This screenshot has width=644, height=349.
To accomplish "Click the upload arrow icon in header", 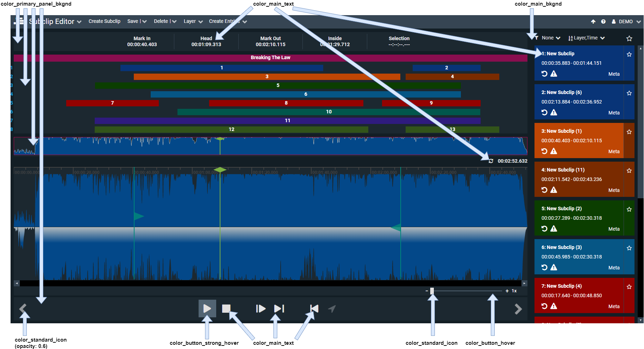I will pos(593,21).
